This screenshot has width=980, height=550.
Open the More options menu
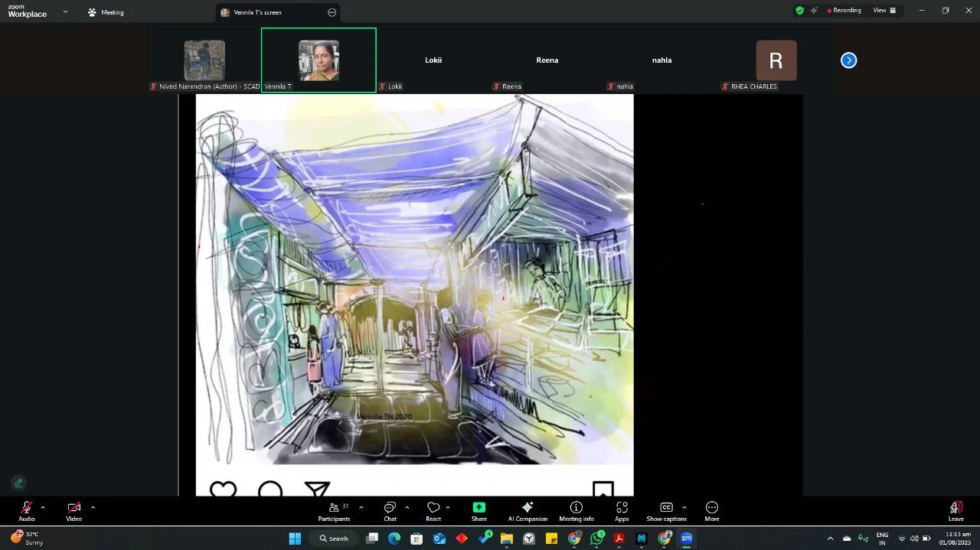[x=712, y=512]
